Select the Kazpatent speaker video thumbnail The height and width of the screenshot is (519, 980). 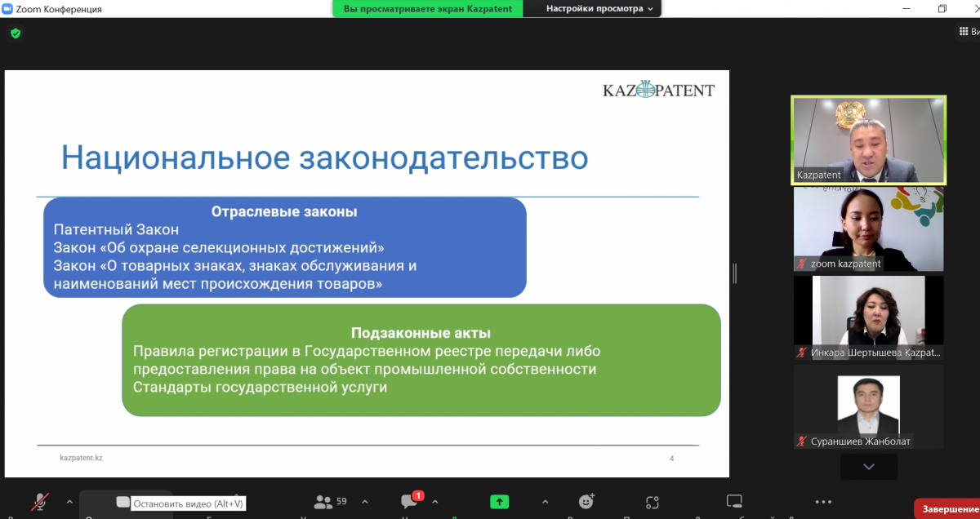(x=868, y=140)
